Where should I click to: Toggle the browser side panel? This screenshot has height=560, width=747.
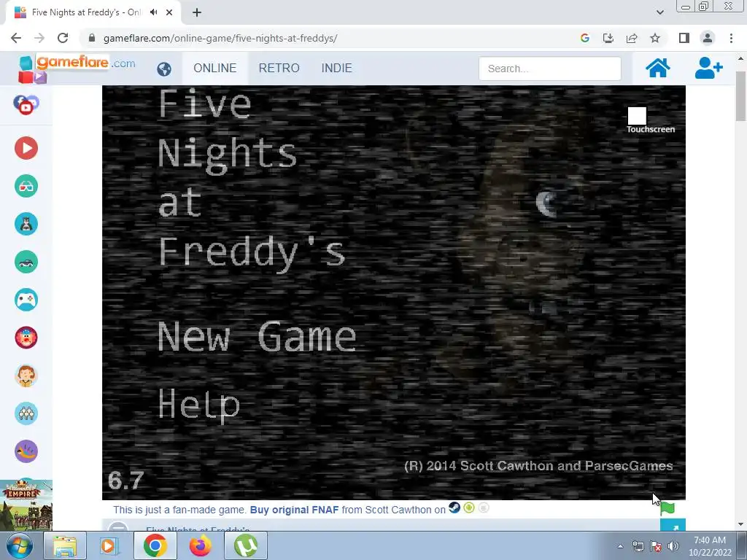point(684,38)
